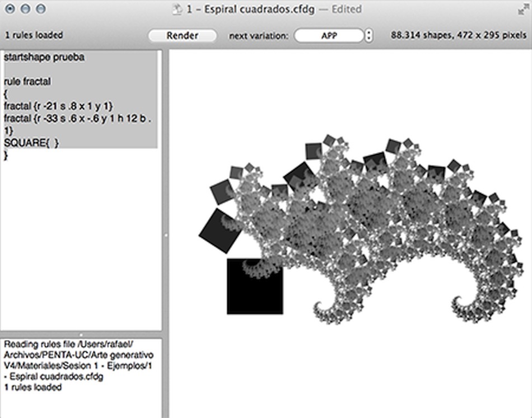Viewport: 532px width, 418px height.
Task: Click the document proxy icon in title bar
Action: click(x=177, y=9)
